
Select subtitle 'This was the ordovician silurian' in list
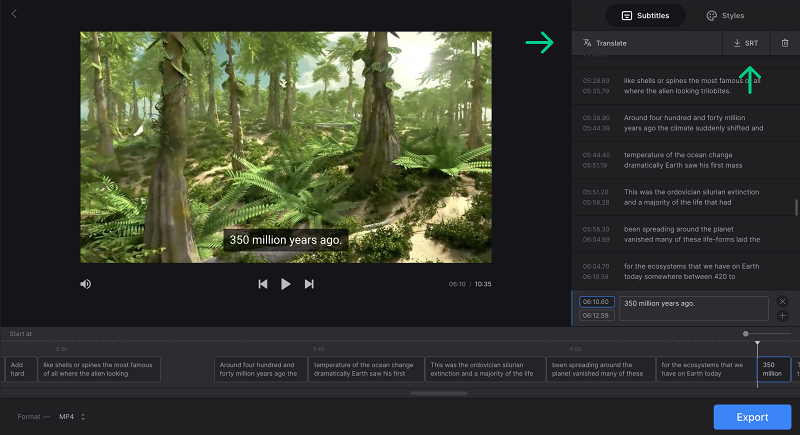coord(684,197)
